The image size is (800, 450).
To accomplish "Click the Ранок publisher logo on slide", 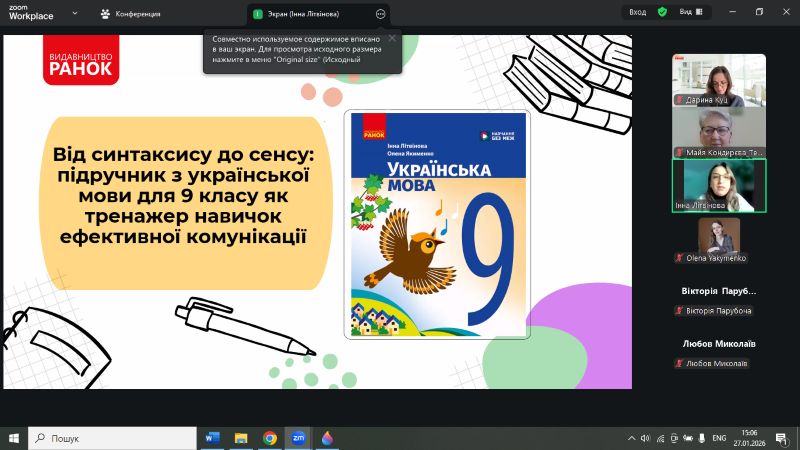I will point(81,60).
